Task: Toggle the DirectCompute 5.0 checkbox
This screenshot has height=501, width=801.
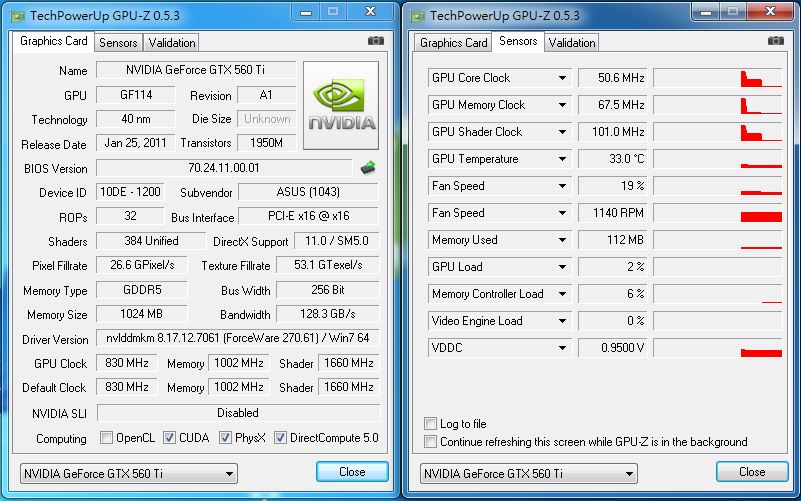Action: tap(280, 438)
